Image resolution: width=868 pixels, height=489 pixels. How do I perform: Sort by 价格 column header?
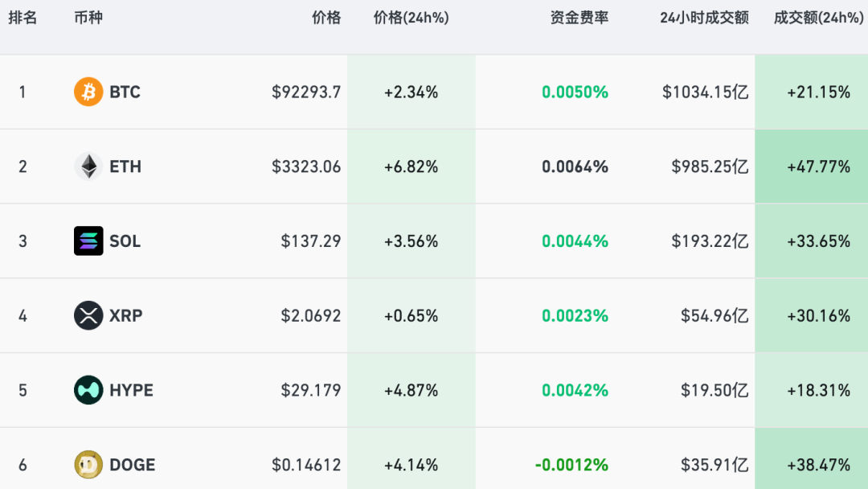[326, 18]
